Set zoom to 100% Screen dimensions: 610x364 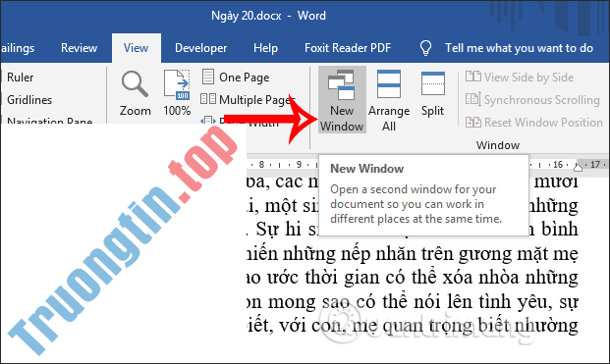pos(177,93)
